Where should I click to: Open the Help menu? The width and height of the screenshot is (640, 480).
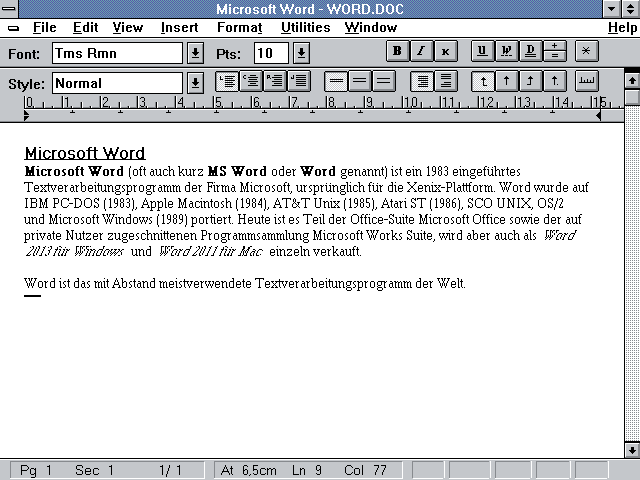(x=622, y=27)
